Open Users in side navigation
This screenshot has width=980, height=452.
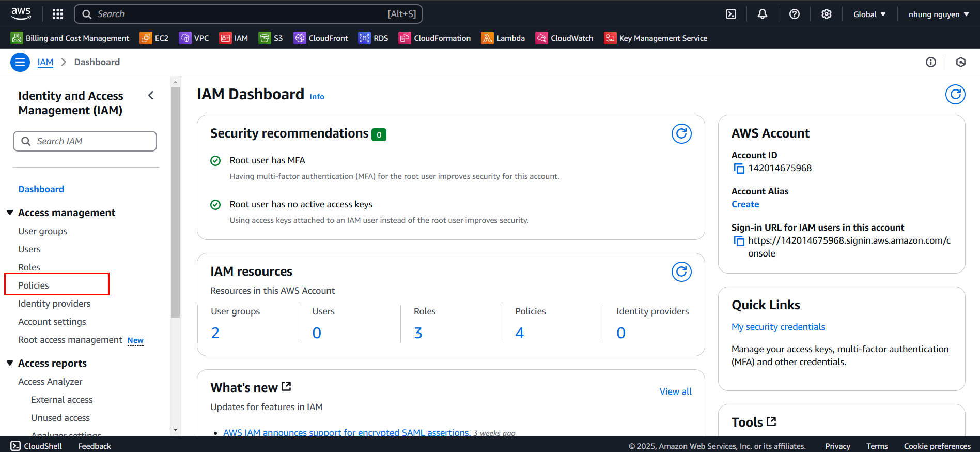(29, 249)
